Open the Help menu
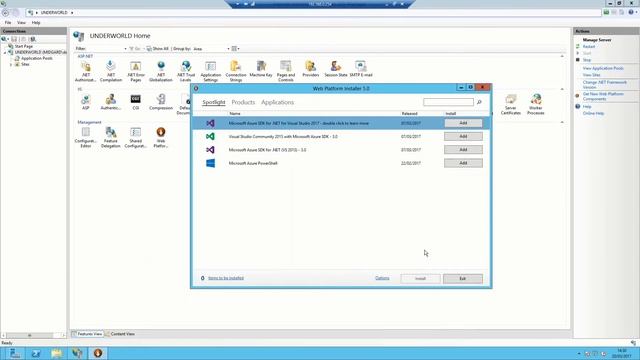 (x=36, y=23)
